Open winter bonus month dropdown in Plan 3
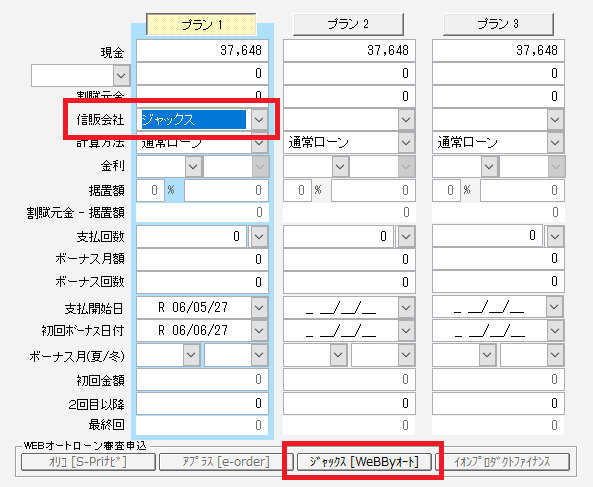The height and width of the screenshot is (487, 593). [555, 355]
